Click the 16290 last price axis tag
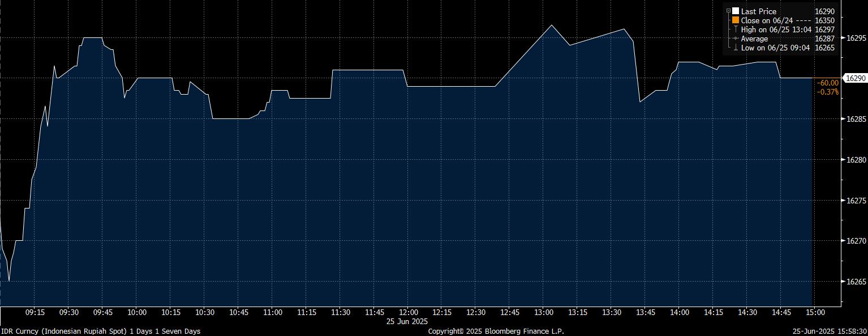 854,78
